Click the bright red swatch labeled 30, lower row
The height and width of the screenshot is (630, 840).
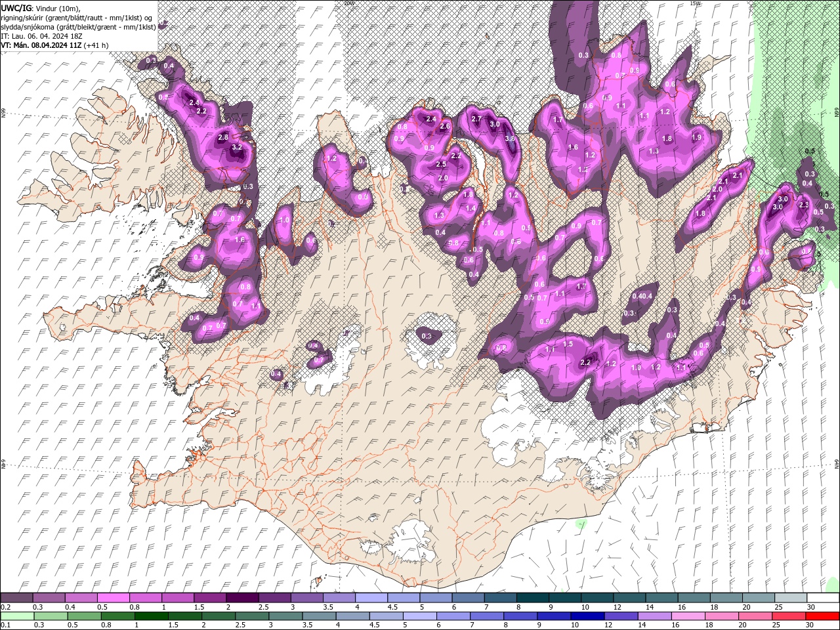822,616
